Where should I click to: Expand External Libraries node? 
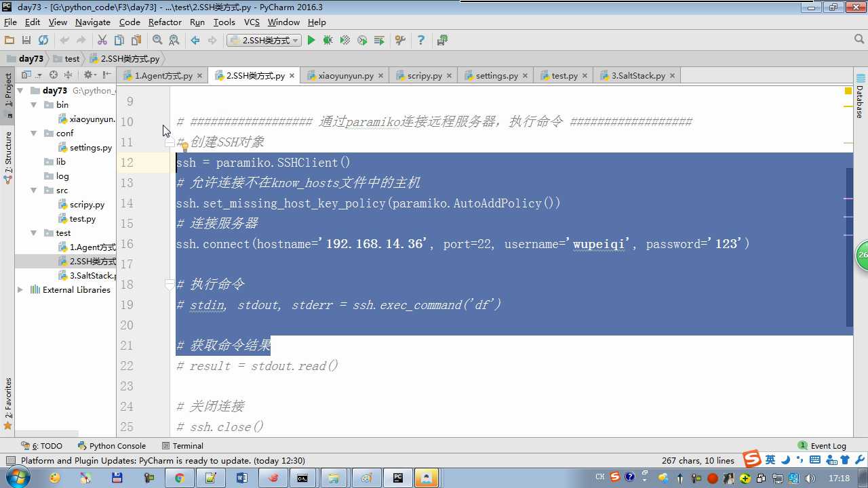(x=20, y=290)
